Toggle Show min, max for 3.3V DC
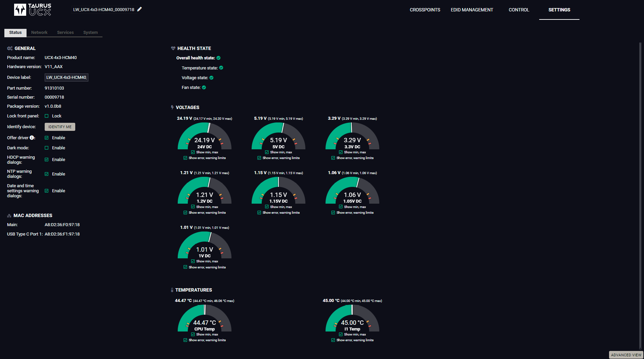Viewport: 644px width, 359px height. coord(341,152)
